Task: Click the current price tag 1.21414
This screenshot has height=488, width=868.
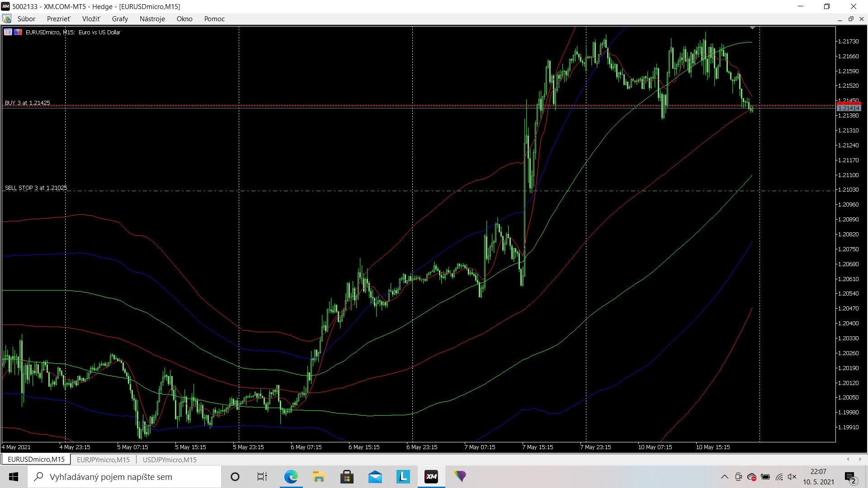Action: tap(849, 108)
